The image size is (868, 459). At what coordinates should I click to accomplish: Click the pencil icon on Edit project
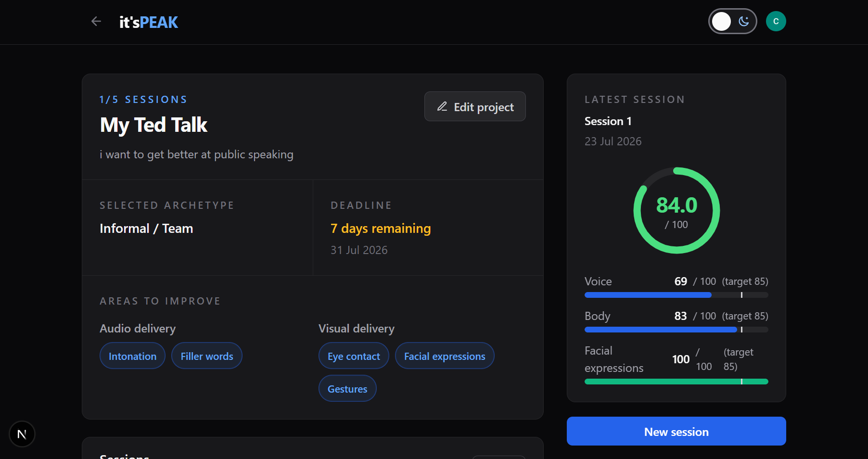pos(442,106)
